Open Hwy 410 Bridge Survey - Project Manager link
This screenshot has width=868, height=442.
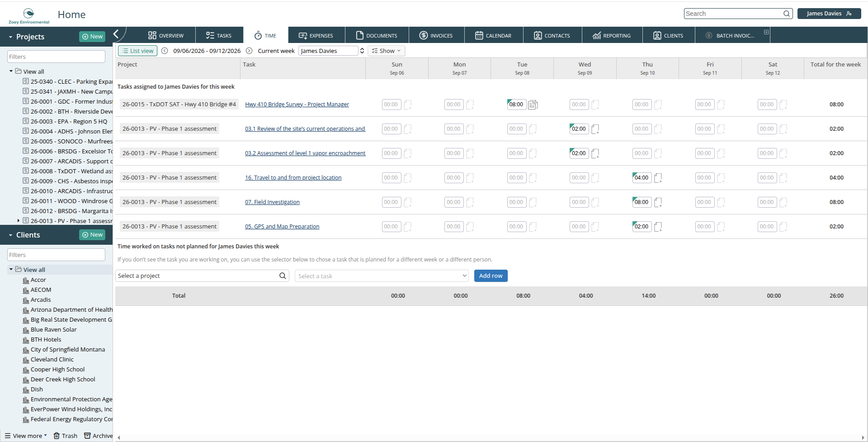pyautogui.click(x=297, y=105)
